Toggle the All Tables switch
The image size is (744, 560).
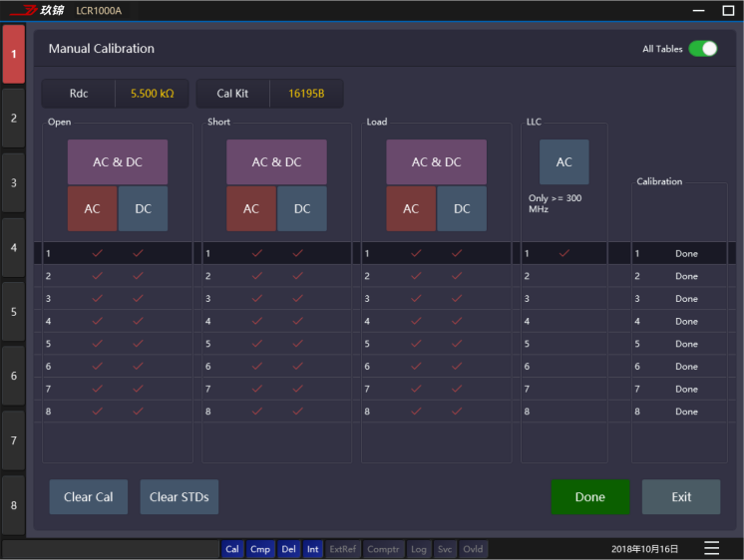click(702, 49)
